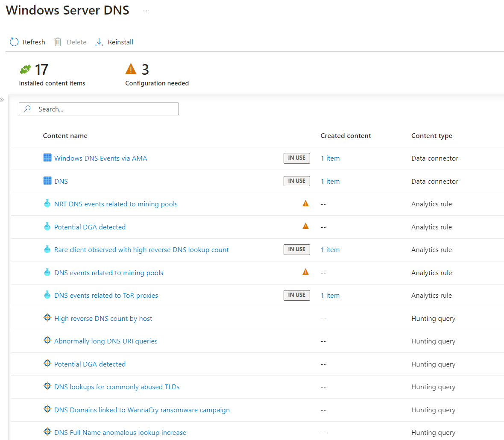The image size is (504, 440).
Task: Click 1 item link in DNS connector row
Action: (x=330, y=181)
